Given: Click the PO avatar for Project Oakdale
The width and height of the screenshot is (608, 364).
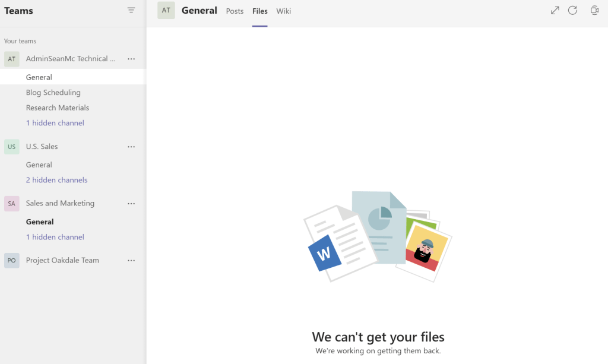Looking at the screenshot, I should click(x=12, y=261).
